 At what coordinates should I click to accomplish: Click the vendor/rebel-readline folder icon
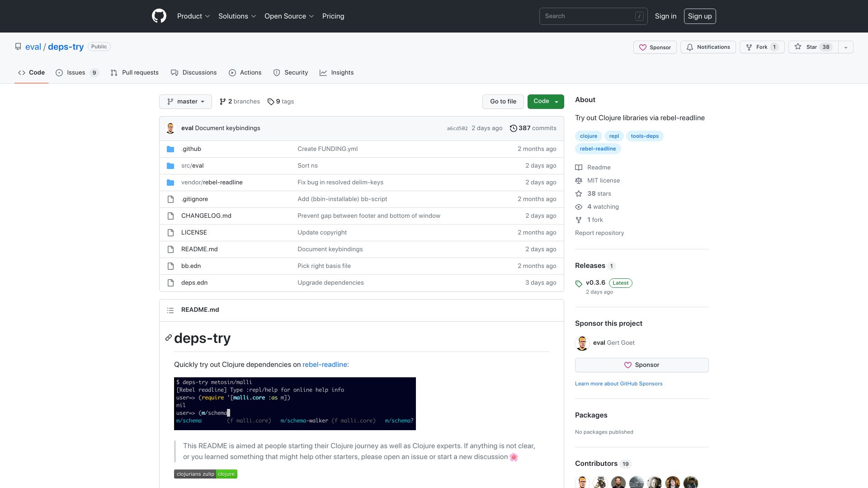coord(170,183)
